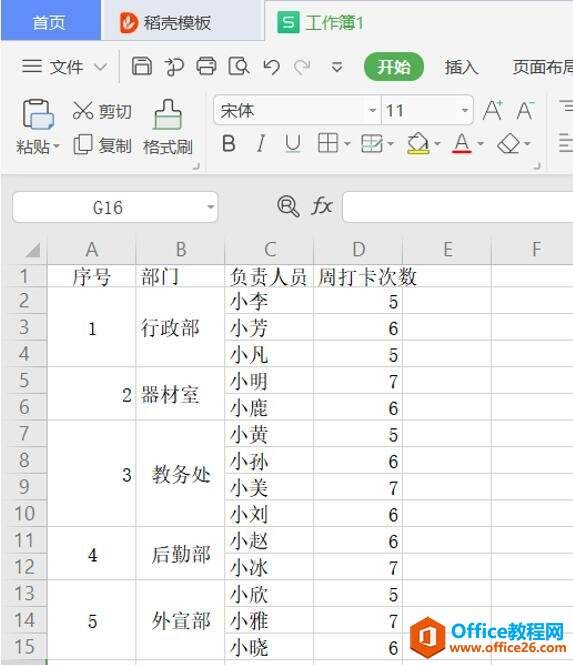Apply fill color bucket
This screenshot has height=665, width=573.
click(418, 143)
